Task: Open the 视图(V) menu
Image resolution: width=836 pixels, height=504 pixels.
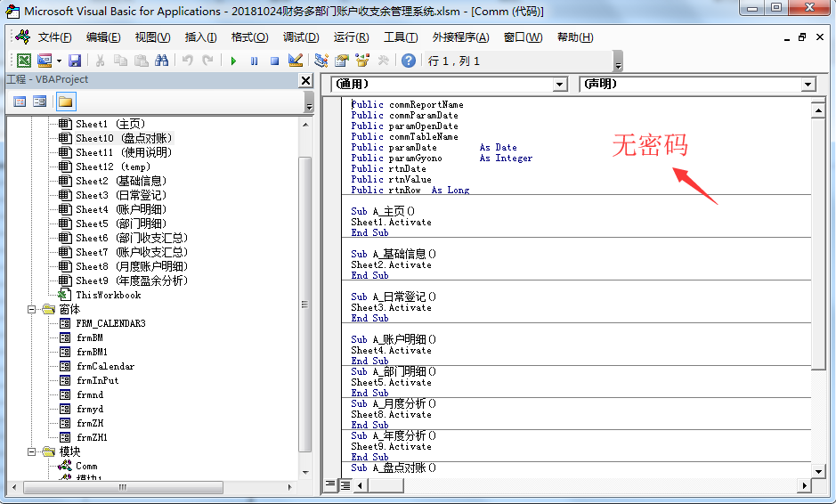Action: [x=152, y=37]
